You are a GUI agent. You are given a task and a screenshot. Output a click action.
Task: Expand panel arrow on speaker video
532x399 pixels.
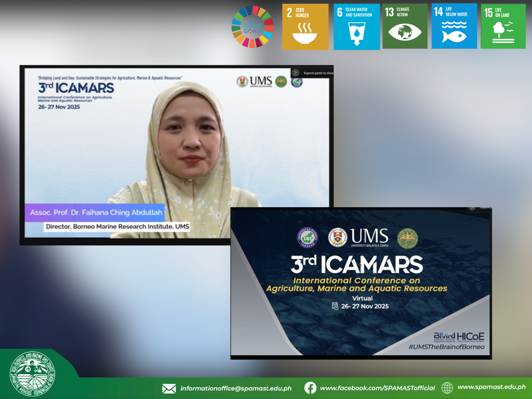pos(296,72)
